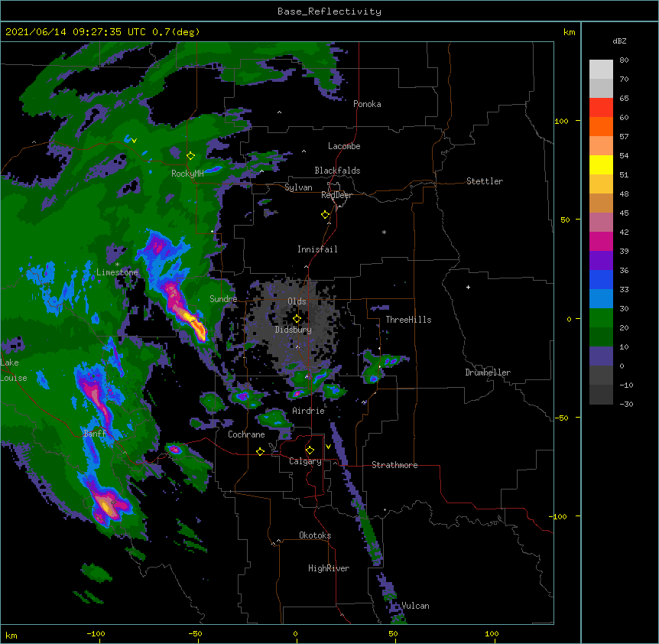Pick the red 65 dBZ legend color
This screenshot has height=644, width=659.
[x=601, y=107]
